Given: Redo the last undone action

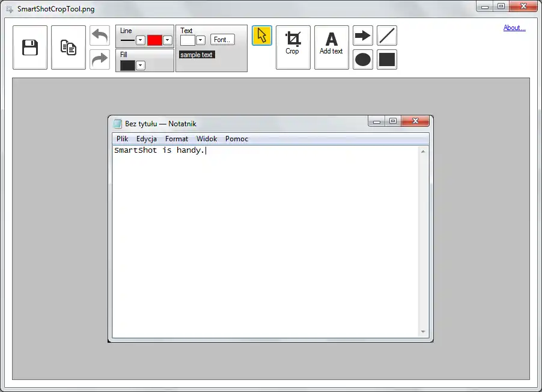Looking at the screenshot, I should tap(100, 60).
